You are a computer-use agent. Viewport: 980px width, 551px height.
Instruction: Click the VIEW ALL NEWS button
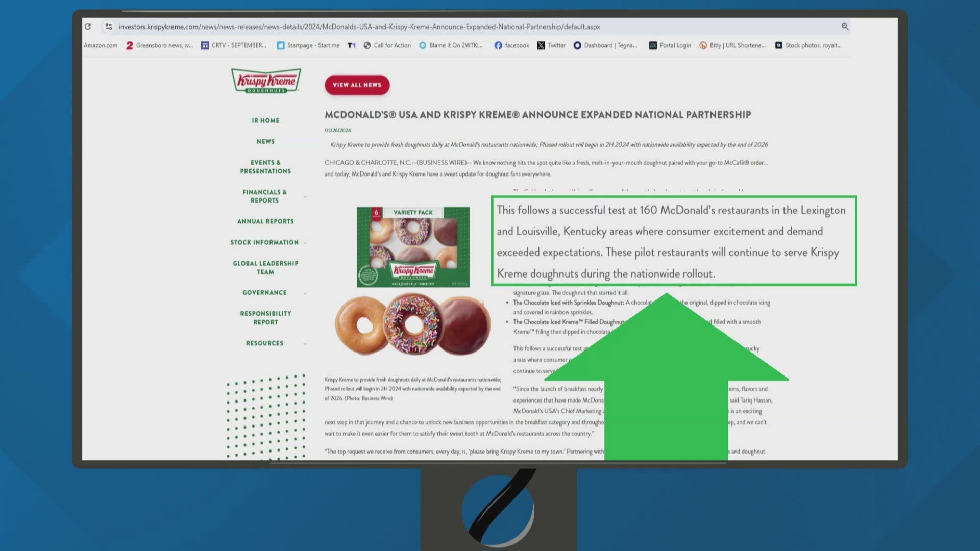point(357,85)
